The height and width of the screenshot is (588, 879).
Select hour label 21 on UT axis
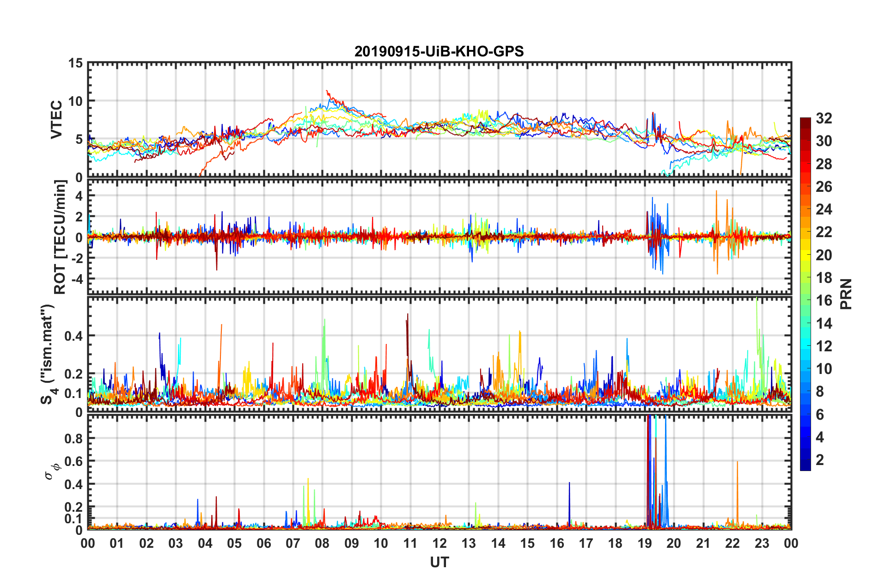(x=703, y=544)
